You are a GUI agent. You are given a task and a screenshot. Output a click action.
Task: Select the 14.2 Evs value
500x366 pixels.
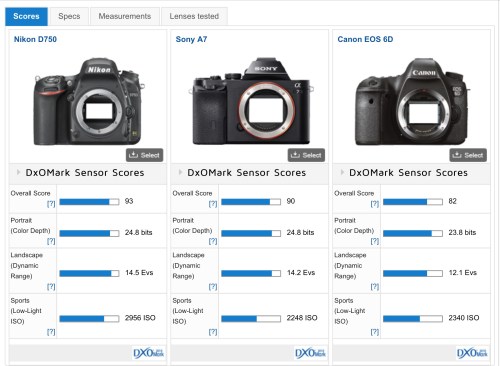[301, 273]
